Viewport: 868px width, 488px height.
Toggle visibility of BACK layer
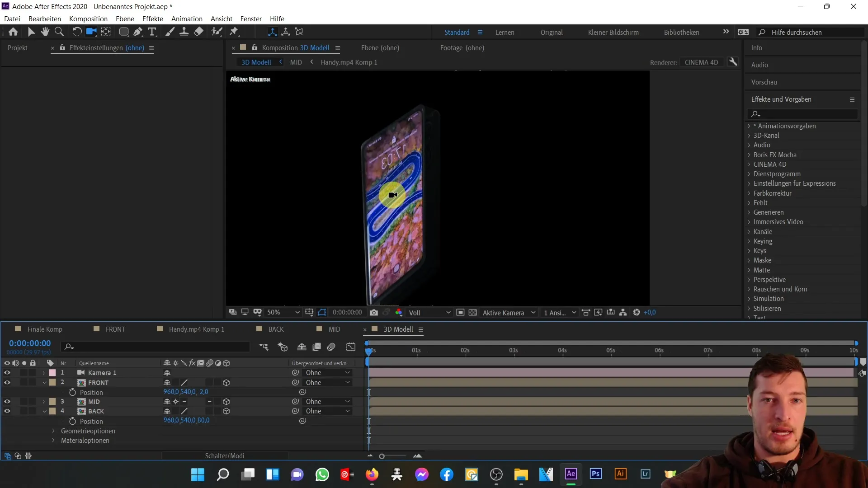click(x=7, y=411)
